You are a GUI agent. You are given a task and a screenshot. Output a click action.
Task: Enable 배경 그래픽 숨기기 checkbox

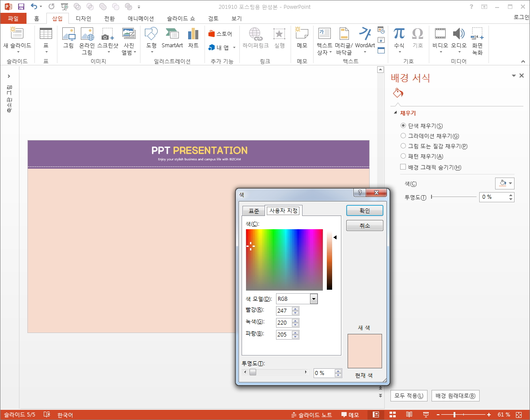tap(403, 167)
